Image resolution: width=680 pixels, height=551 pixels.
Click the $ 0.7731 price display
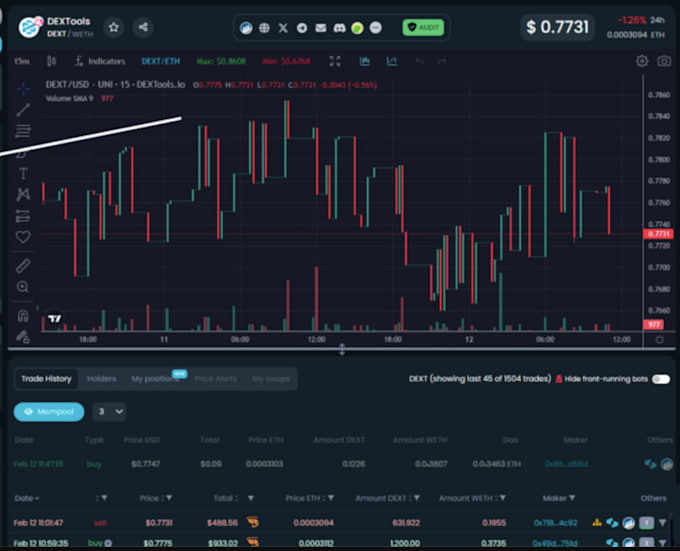tap(557, 27)
